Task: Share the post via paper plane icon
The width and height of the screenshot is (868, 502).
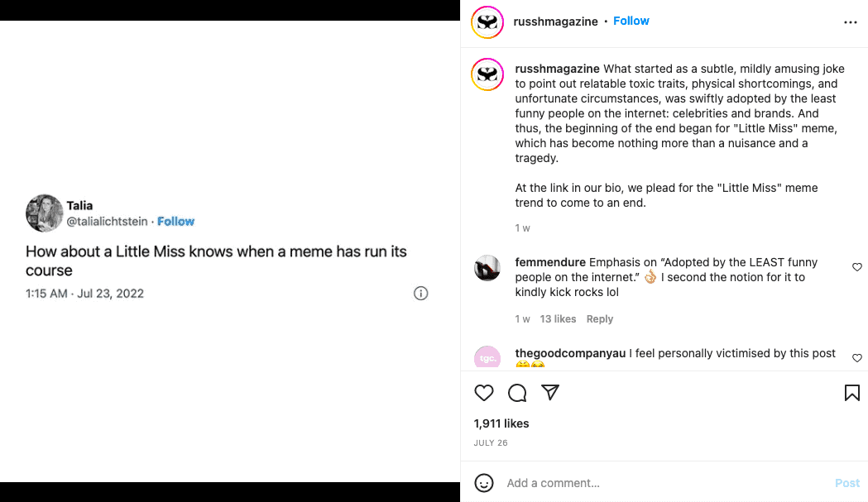Action: coord(550,393)
